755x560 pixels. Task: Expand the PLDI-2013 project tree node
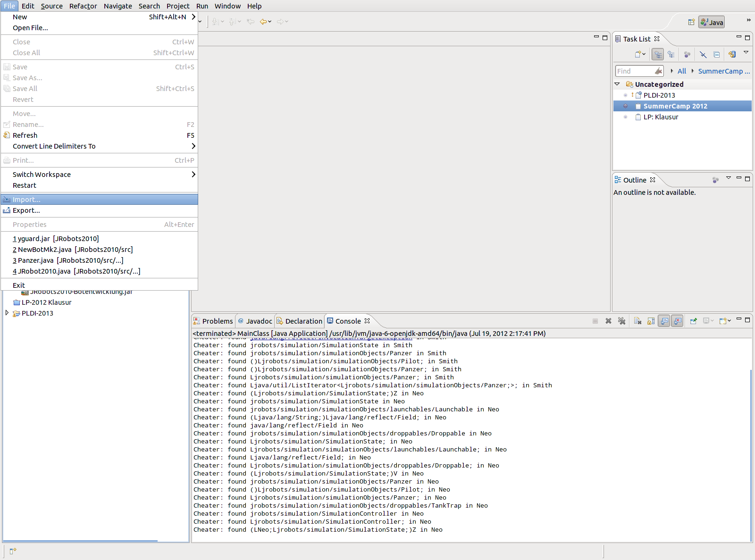pos(7,313)
